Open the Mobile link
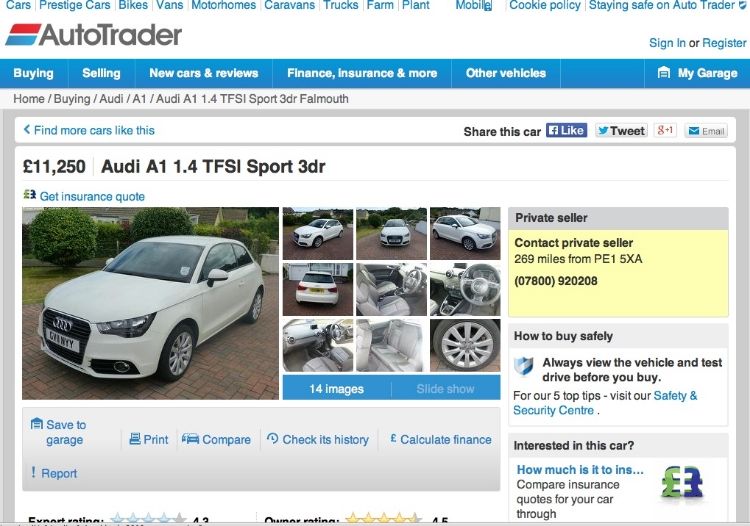 [473, 5]
